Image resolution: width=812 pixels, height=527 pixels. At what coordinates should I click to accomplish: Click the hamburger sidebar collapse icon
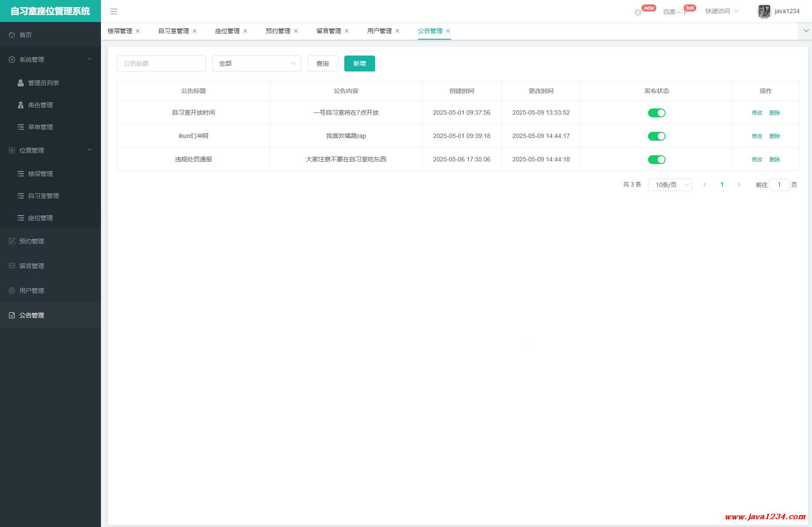[x=113, y=11]
